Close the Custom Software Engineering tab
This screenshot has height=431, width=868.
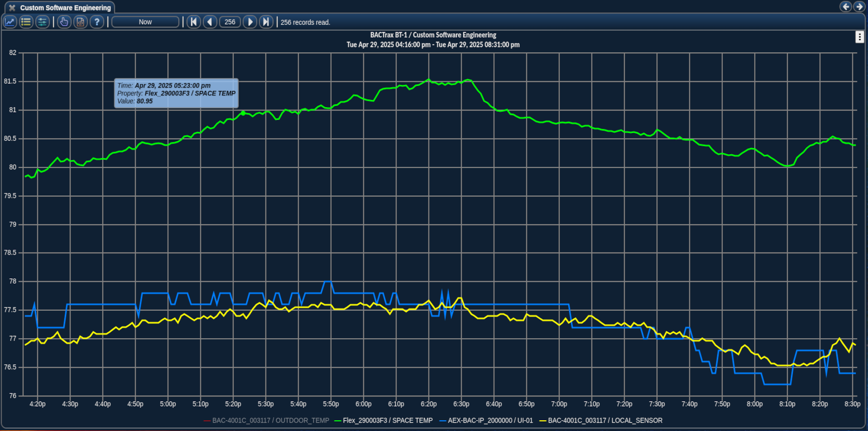pyautogui.click(x=12, y=8)
